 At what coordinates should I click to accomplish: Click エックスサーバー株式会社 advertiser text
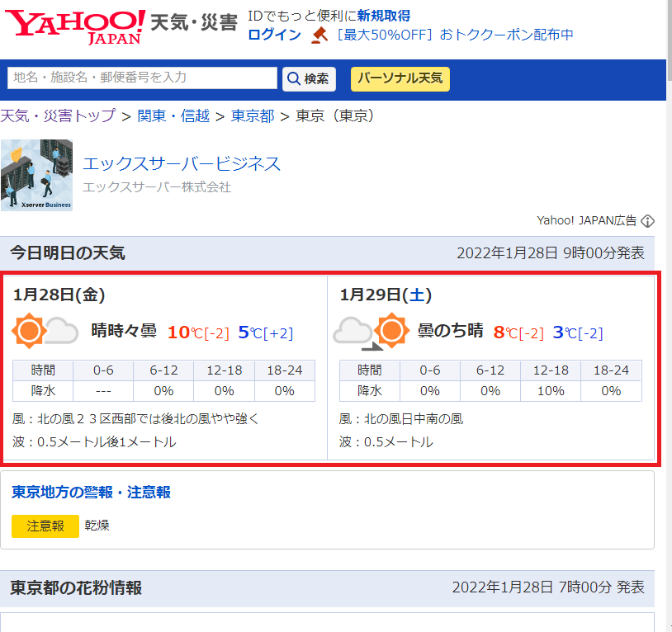click(157, 187)
